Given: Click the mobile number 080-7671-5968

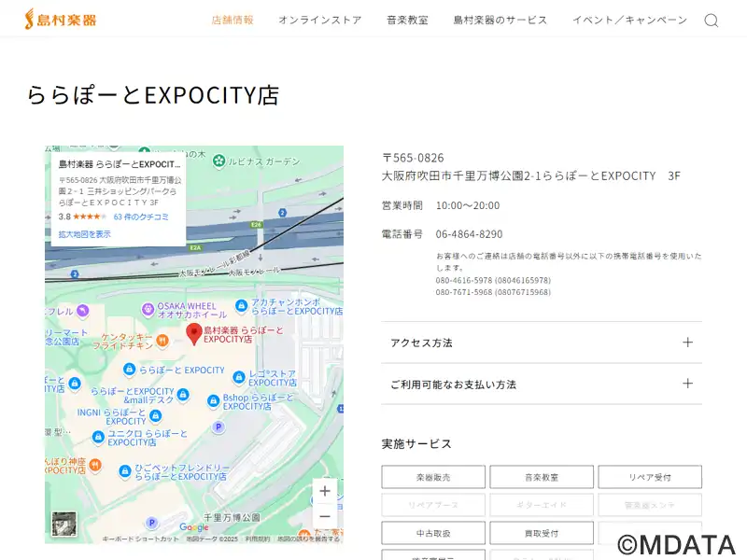Looking at the screenshot, I should coord(493,292).
